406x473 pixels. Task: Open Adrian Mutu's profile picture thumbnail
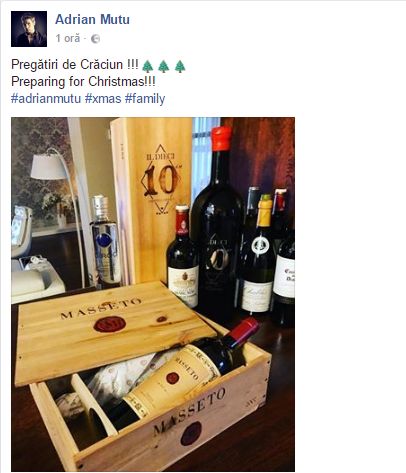tap(29, 29)
